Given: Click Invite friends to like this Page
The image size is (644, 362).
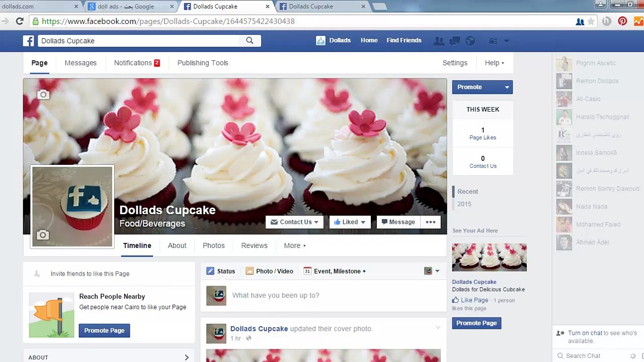Looking at the screenshot, I should tap(90, 274).
